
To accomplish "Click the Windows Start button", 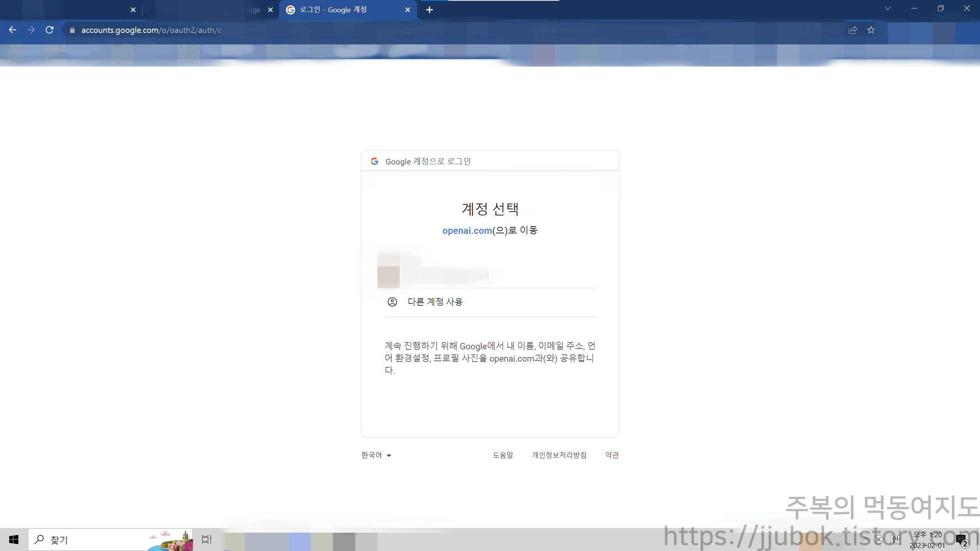I will [x=15, y=539].
